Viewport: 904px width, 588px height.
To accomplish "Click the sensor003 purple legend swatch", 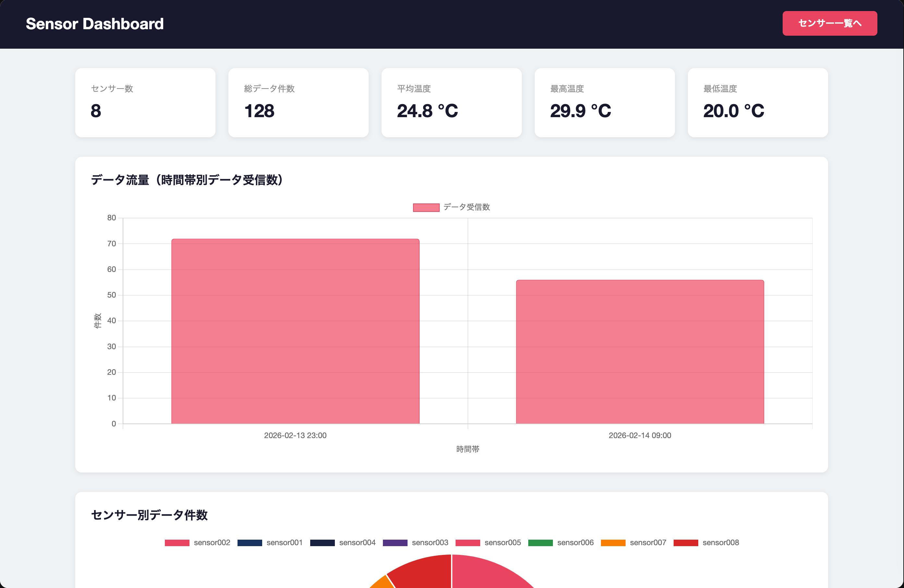I will click(x=395, y=543).
